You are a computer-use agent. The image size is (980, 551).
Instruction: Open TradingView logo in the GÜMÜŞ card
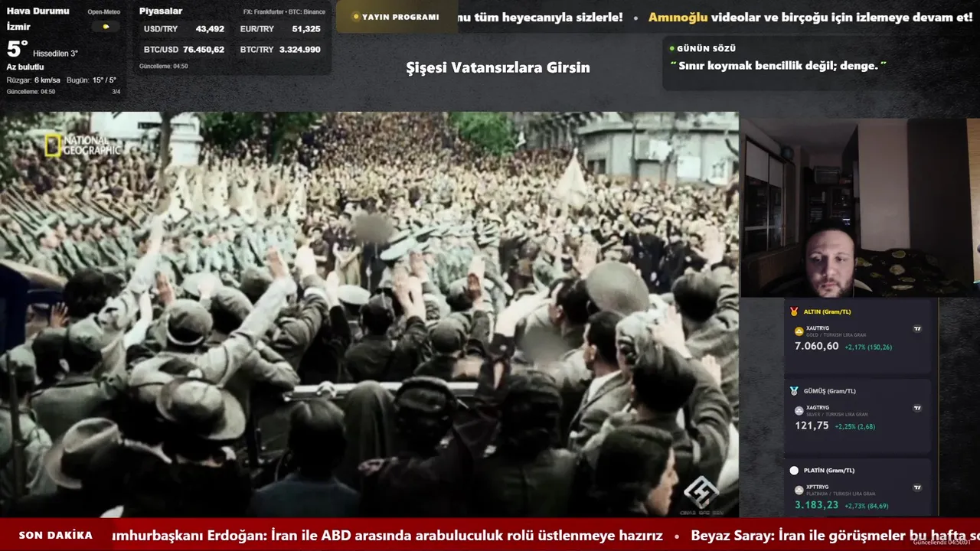tap(917, 409)
